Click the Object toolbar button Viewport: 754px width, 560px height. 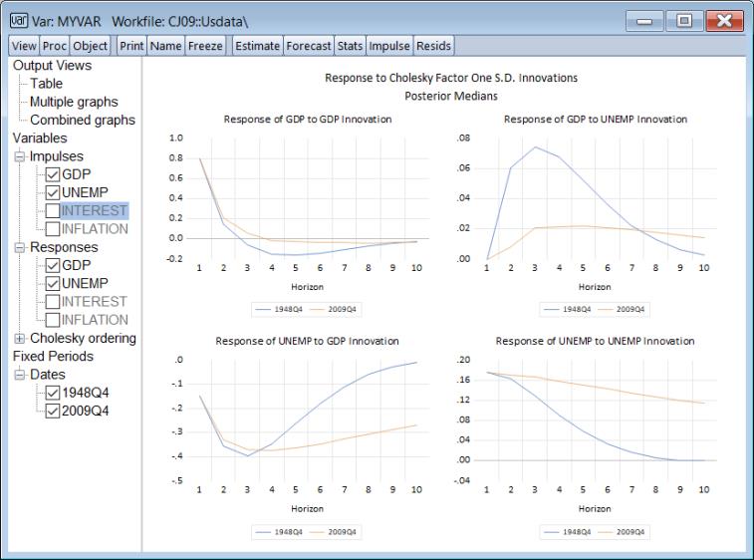pos(91,46)
